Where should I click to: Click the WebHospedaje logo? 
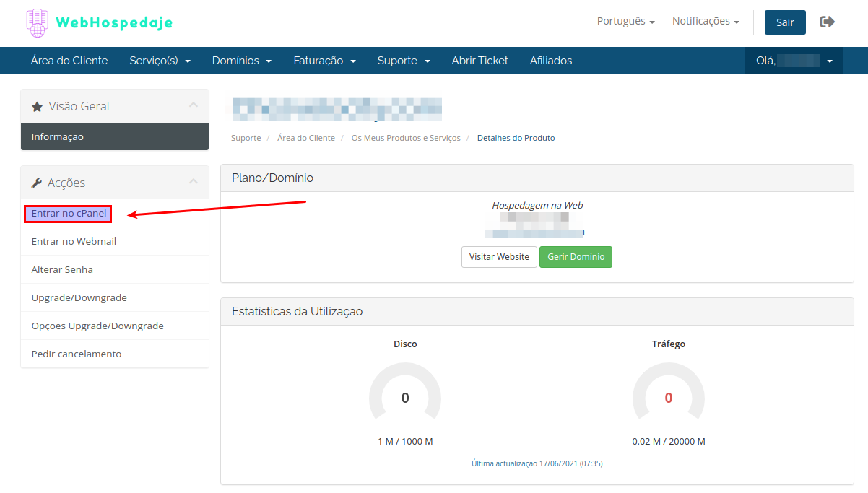tap(100, 23)
